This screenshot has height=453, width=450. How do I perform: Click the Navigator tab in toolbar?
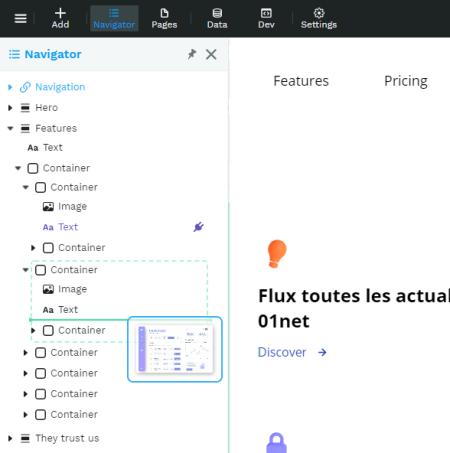click(x=114, y=18)
